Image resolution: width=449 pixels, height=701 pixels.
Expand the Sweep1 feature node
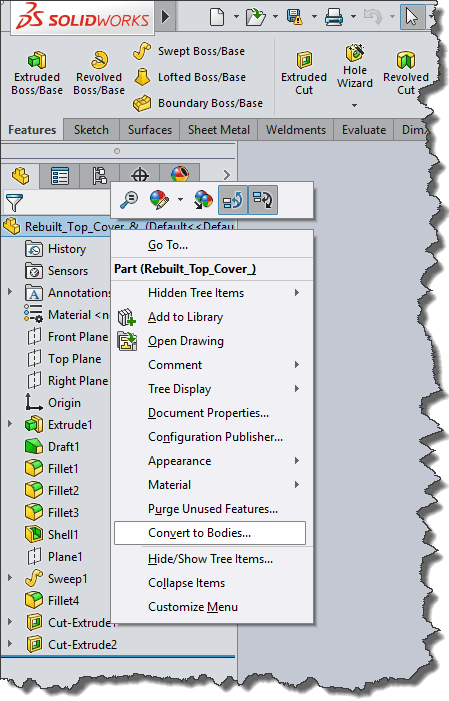pyautogui.click(x=10, y=578)
